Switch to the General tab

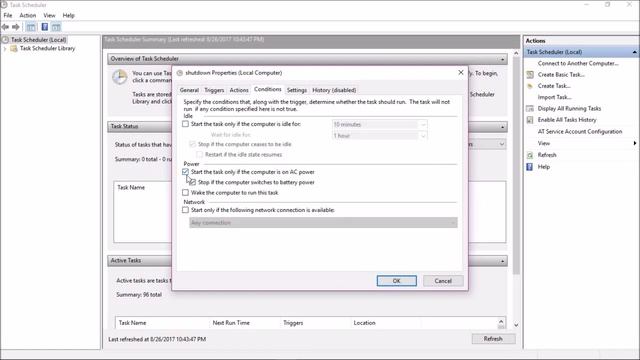[x=189, y=90]
